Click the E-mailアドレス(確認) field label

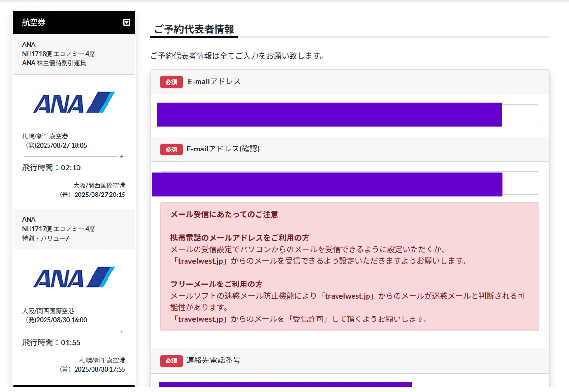(x=223, y=149)
